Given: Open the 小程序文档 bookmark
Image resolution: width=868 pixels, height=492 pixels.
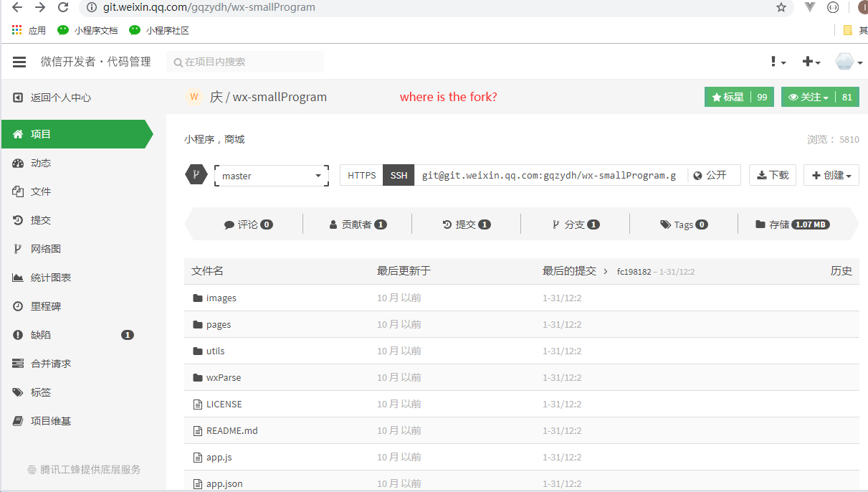Looking at the screenshot, I should point(87,30).
